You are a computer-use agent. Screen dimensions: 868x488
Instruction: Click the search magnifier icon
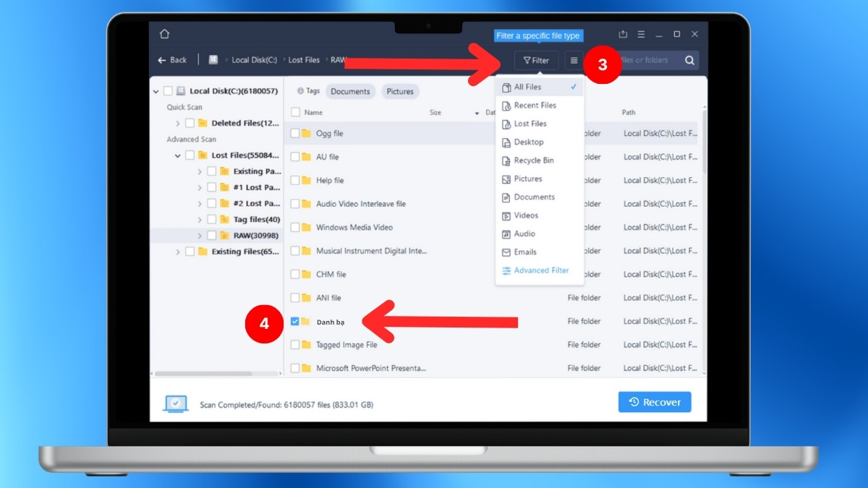[689, 61]
